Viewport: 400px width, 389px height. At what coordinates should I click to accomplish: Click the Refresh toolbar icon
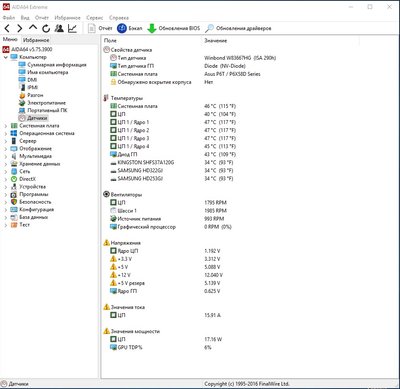(46, 28)
